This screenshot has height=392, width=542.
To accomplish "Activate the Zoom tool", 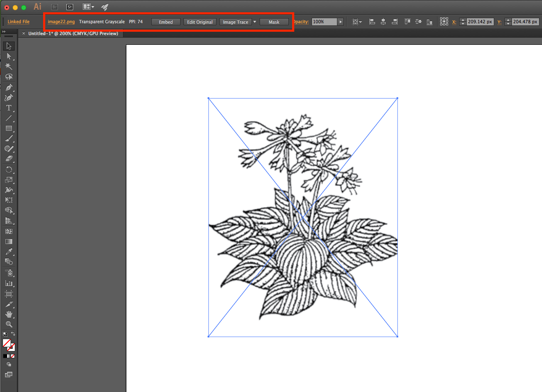I will coord(8,324).
